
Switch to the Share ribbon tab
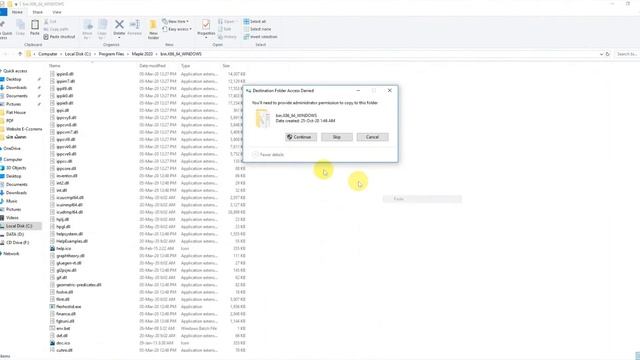point(38,12)
